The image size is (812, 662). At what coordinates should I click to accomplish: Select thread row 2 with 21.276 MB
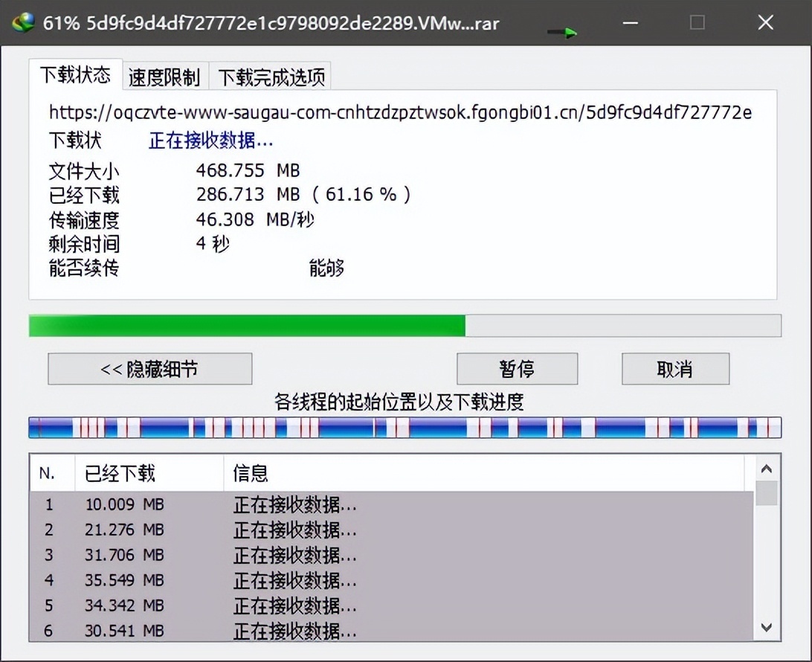(391, 530)
